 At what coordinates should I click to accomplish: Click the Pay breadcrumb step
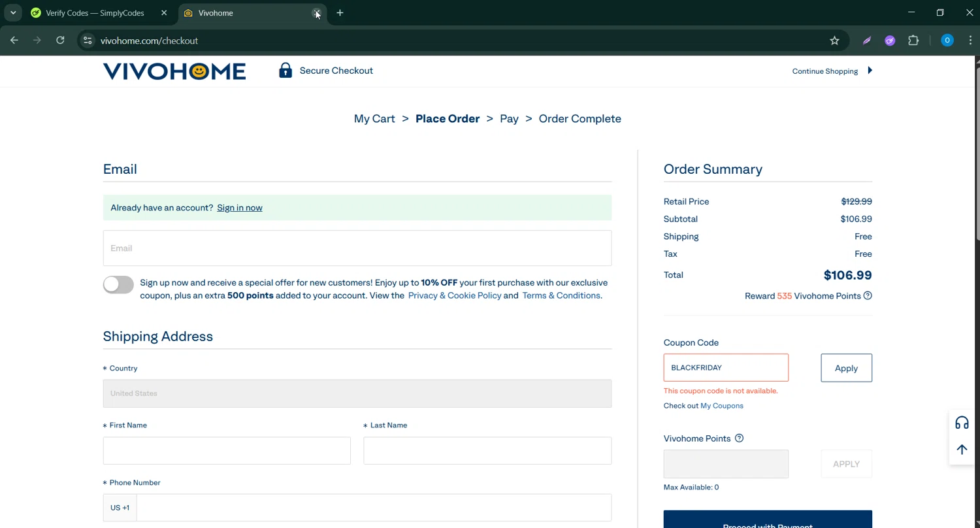[x=509, y=119]
